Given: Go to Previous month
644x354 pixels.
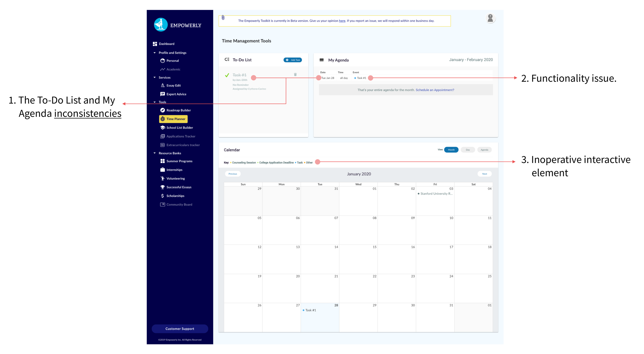Looking at the screenshot, I should (x=233, y=174).
